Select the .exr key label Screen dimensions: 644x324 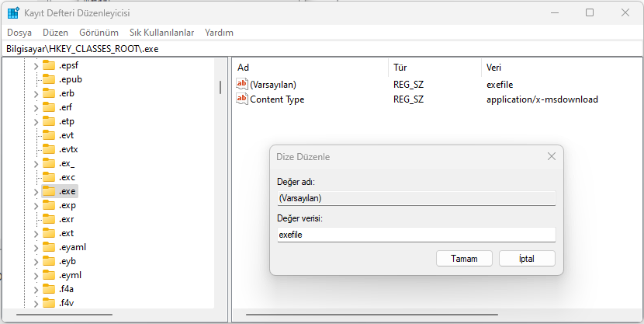pos(66,220)
